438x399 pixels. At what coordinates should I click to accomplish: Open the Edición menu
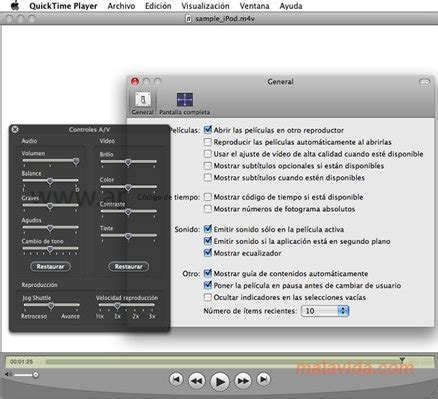pos(158,6)
